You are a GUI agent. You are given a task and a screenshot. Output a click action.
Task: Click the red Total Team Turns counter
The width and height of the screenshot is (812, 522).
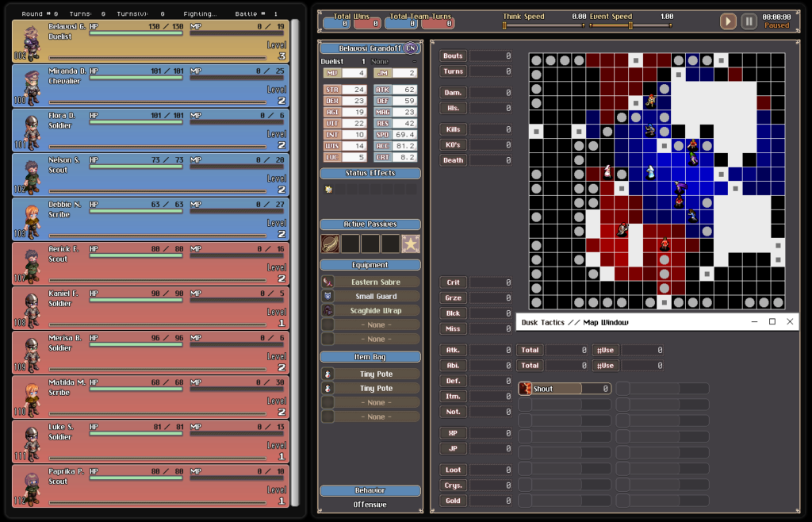(x=439, y=23)
